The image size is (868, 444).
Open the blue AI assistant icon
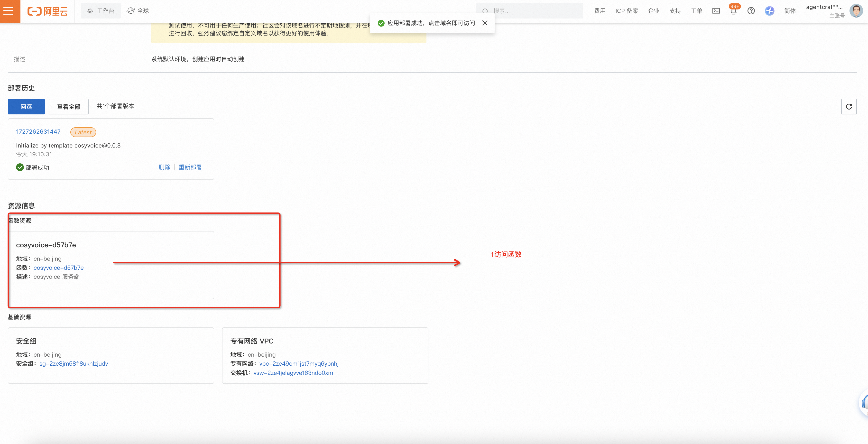(x=769, y=11)
